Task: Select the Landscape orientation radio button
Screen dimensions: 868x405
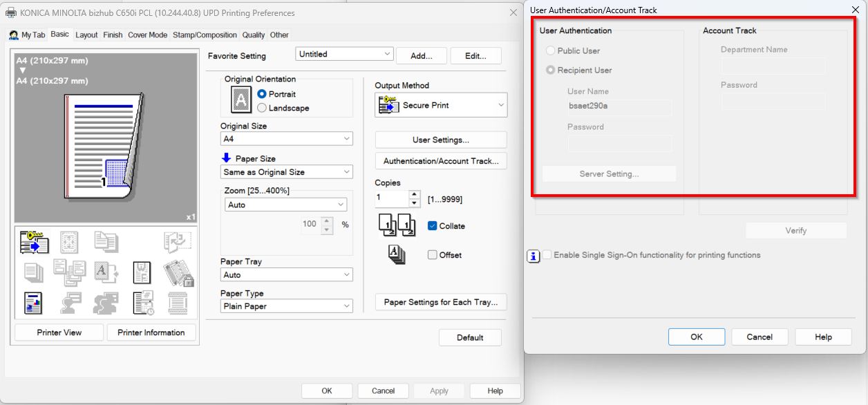Action: tap(262, 108)
